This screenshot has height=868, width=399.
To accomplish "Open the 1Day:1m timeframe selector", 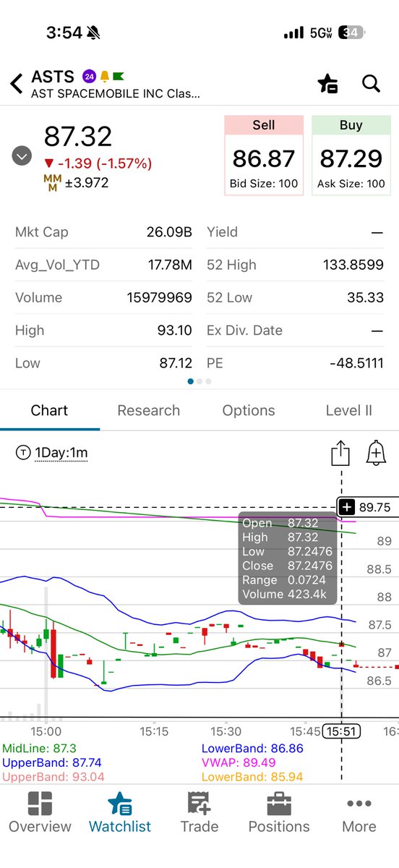I will (x=52, y=453).
